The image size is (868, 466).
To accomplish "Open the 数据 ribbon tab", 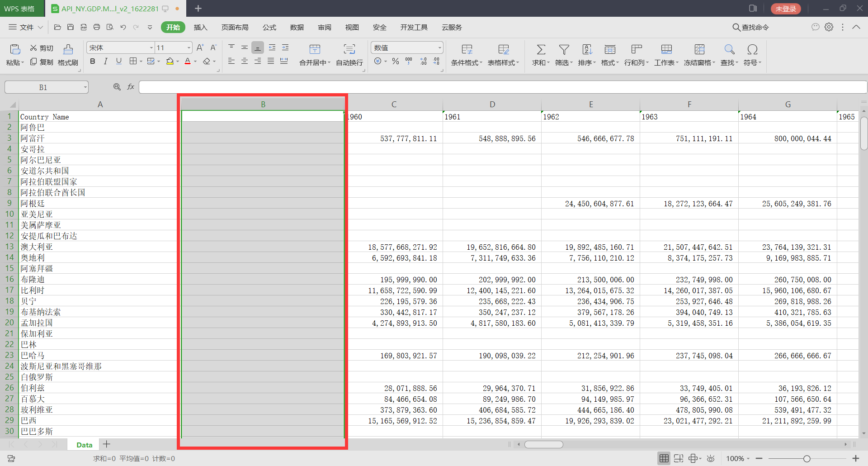I will coord(297,27).
